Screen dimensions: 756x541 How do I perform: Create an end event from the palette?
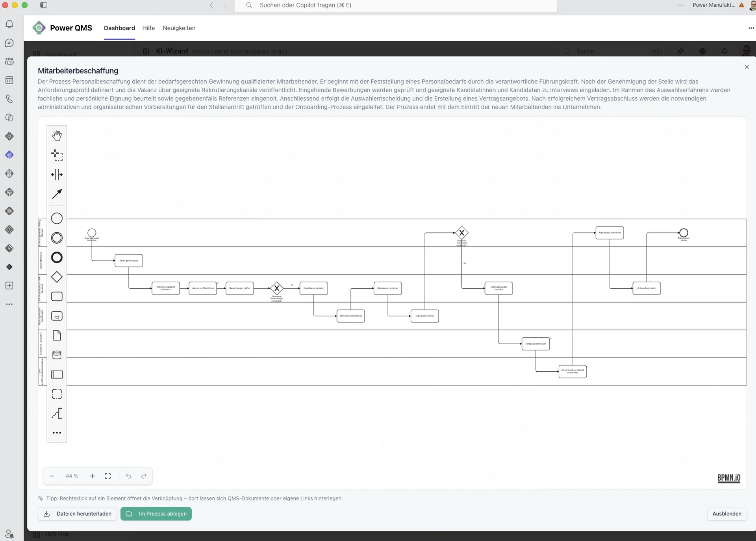[x=57, y=258]
